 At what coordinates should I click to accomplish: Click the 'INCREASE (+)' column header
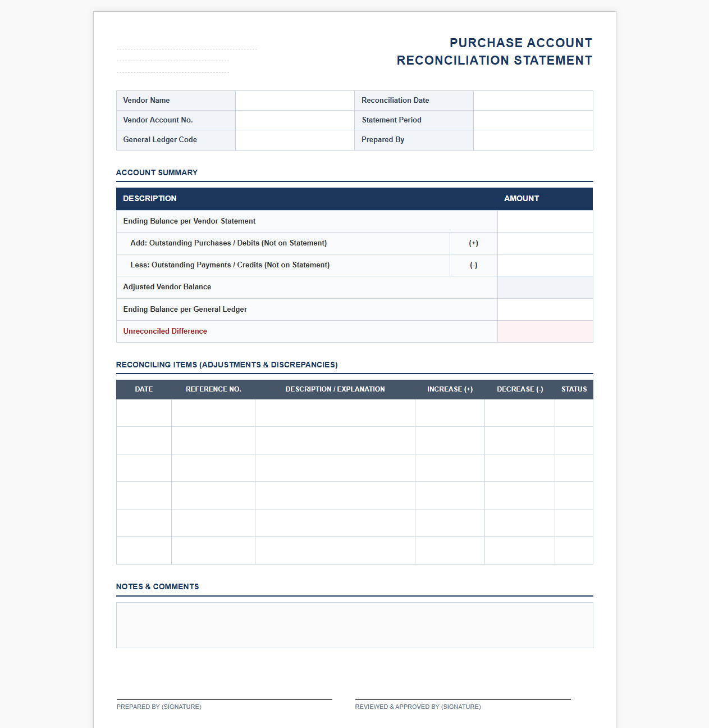[450, 389]
